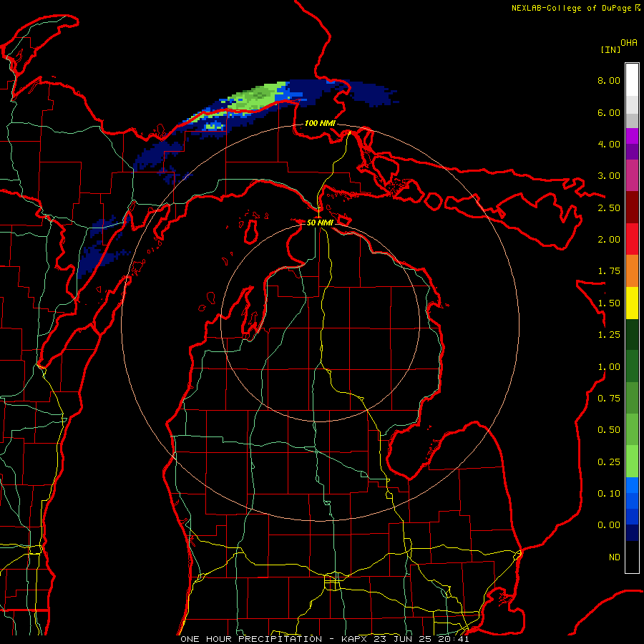Viewport: 644px width, 644px height.
Task: Select the 2.50 legend value
Action: [x=609, y=208]
